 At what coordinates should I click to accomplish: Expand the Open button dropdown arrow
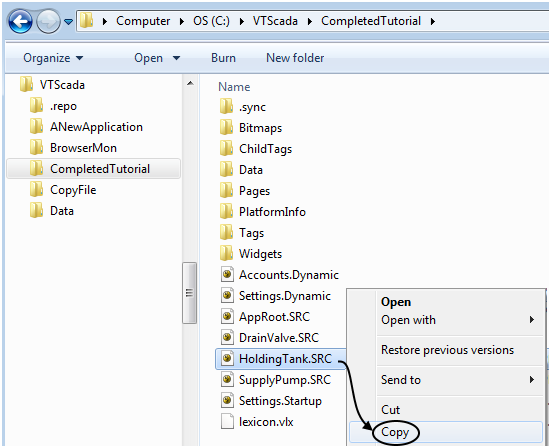(176, 58)
